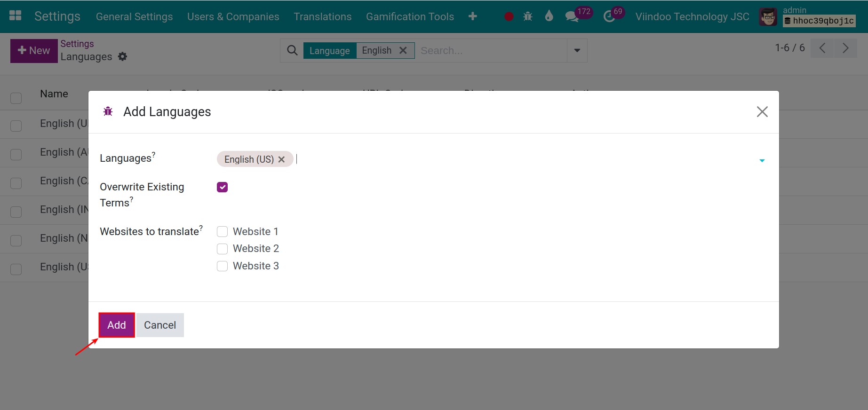Click the admin user avatar
868x410 pixels.
(x=768, y=17)
